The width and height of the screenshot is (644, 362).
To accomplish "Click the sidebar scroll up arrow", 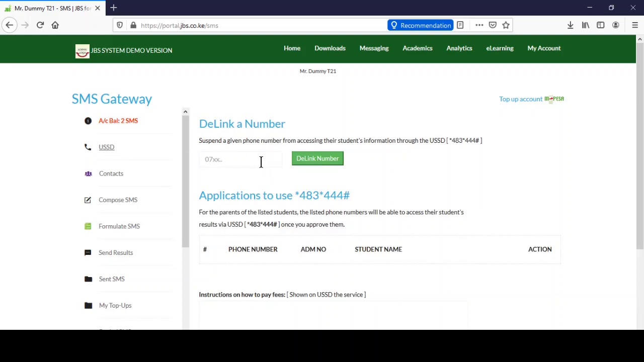I will [x=185, y=112].
